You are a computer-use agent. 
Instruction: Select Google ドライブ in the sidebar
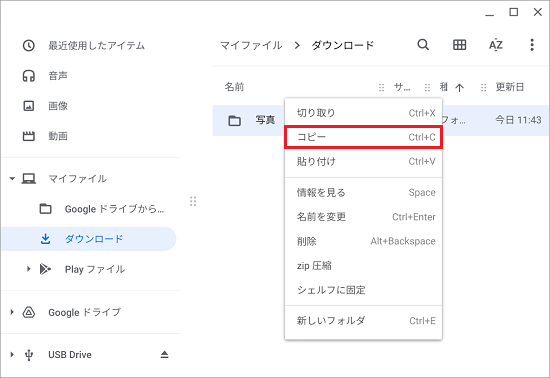coord(85,312)
